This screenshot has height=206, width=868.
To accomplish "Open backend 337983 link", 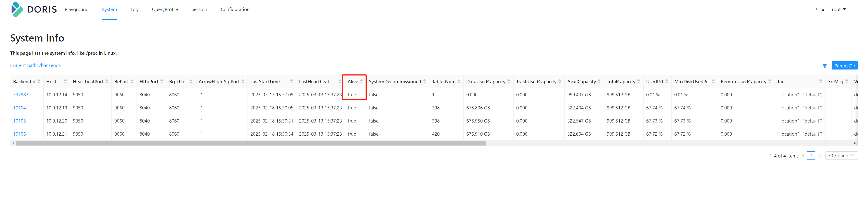I will pos(21,95).
